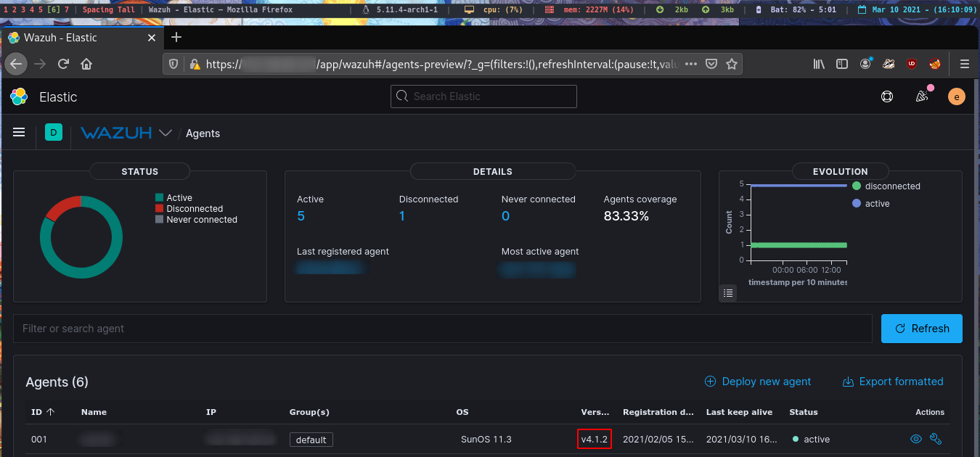Open the newsfeed celebration icon
This screenshot has width=980, height=457.
click(922, 96)
